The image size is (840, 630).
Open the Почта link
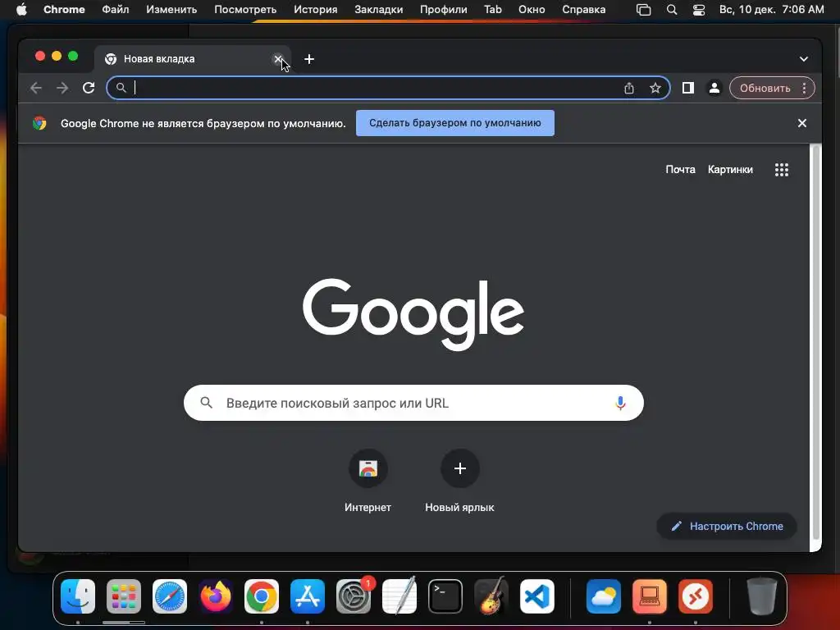click(x=680, y=170)
